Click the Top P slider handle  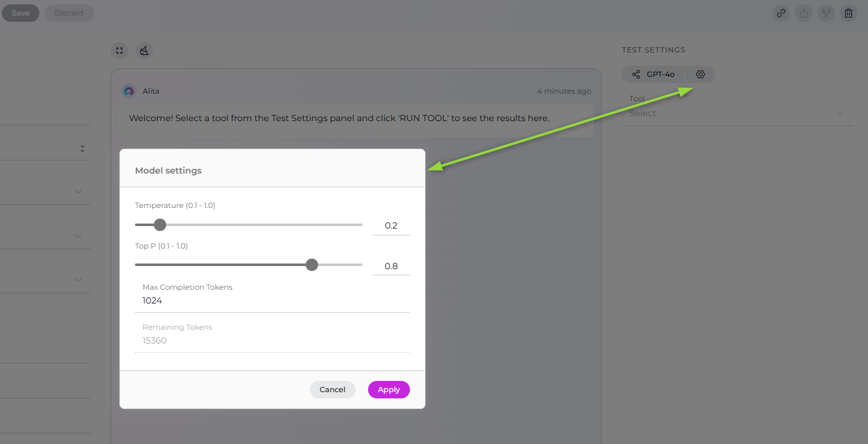click(x=312, y=265)
